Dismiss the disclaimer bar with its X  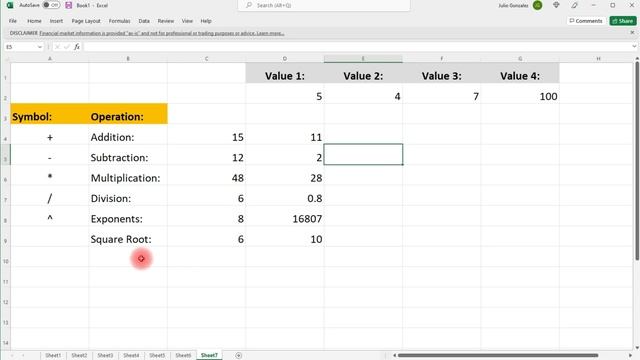[x=632, y=33]
